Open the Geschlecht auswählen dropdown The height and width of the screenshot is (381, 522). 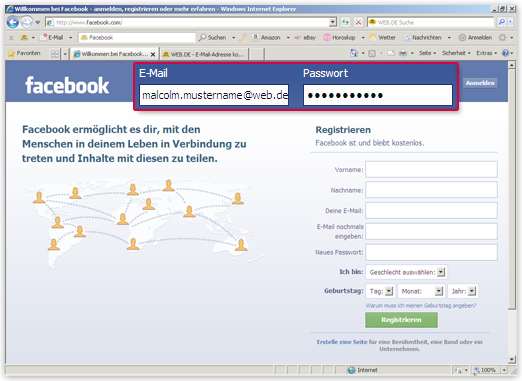406,272
